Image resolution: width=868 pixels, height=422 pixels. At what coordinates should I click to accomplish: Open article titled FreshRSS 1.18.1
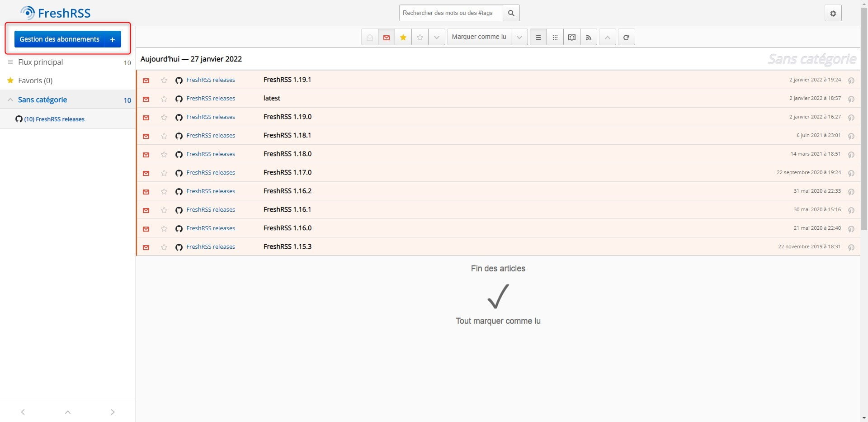287,135
